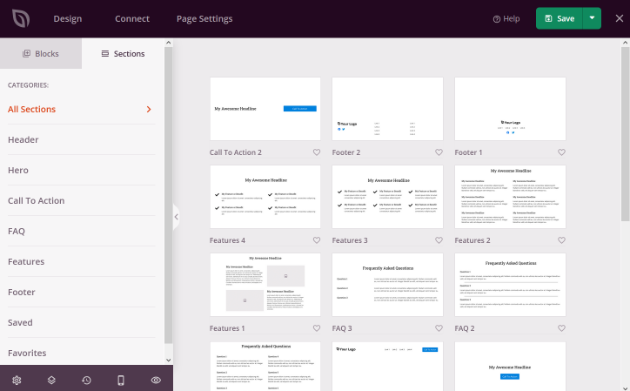The height and width of the screenshot is (391, 630).
Task: Click the SeedProd leaf logo
Action: click(20, 18)
